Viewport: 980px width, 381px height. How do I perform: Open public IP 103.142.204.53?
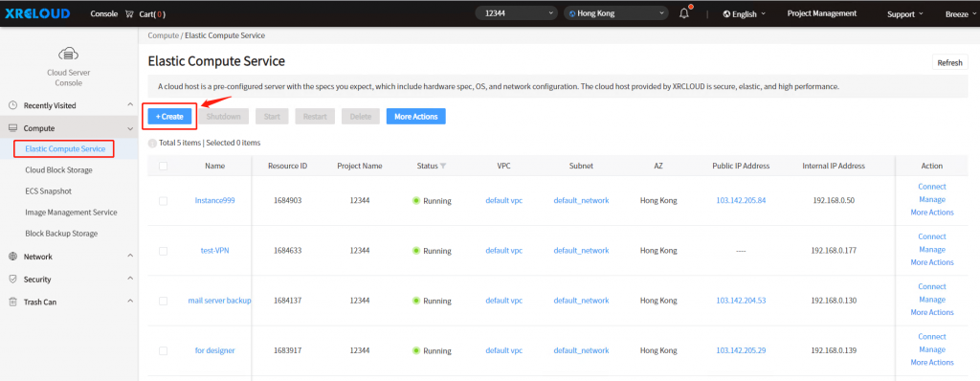click(741, 301)
